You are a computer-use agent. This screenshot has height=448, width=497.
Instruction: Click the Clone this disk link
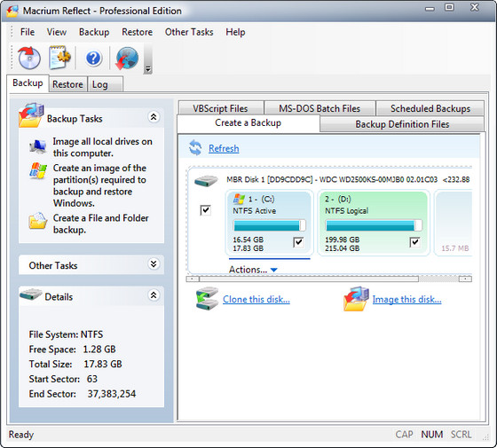pos(256,300)
